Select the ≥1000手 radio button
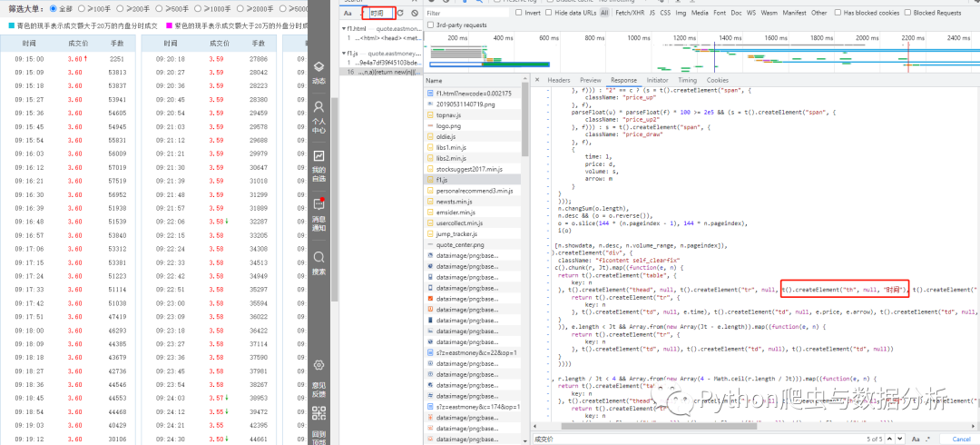980x445 pixels. (198, 9)
